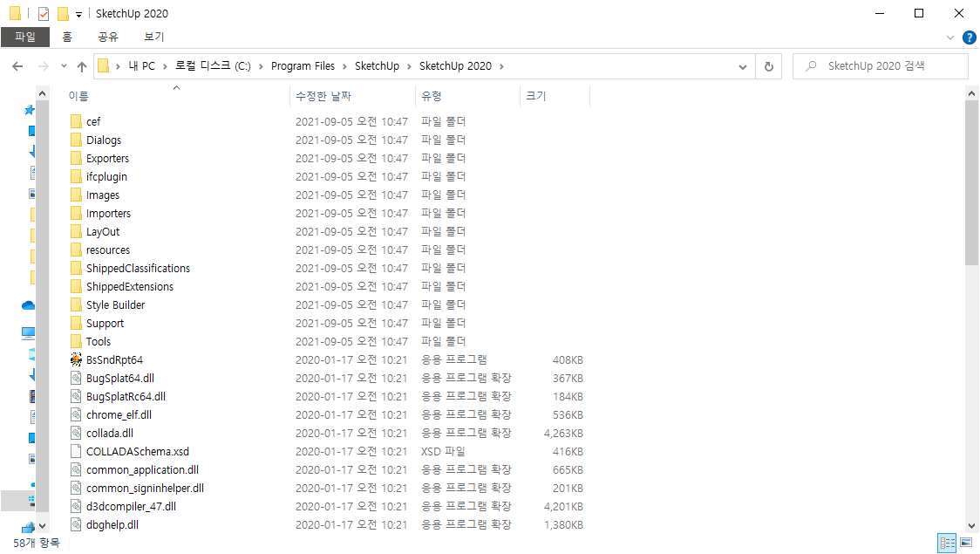Select the BsSndRpt64 application icon

point(76,359)
